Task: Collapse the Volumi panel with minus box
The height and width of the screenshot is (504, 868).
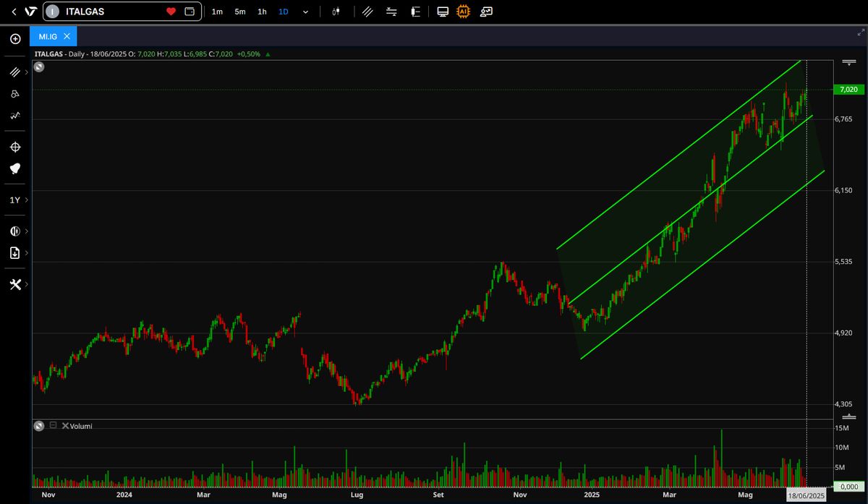Action: (x=53, y=426)
